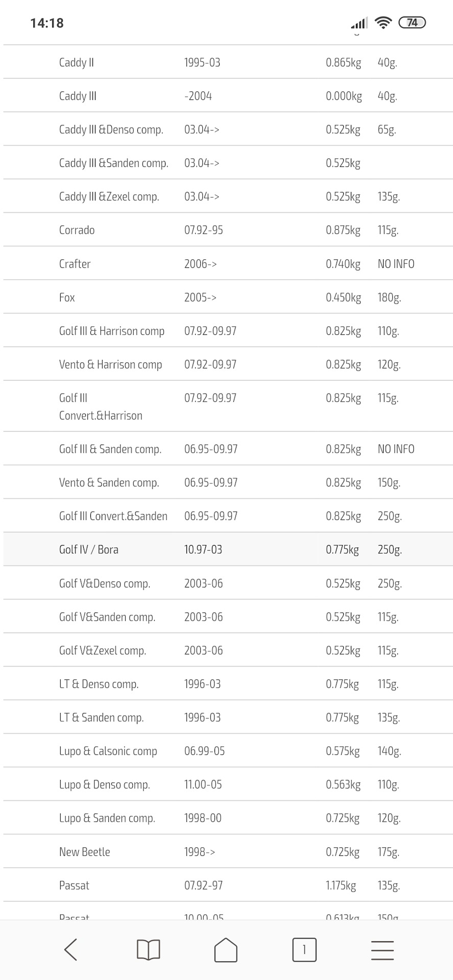Tap the battery level indicator
453x980 pixels.
(x=412, y=22)
